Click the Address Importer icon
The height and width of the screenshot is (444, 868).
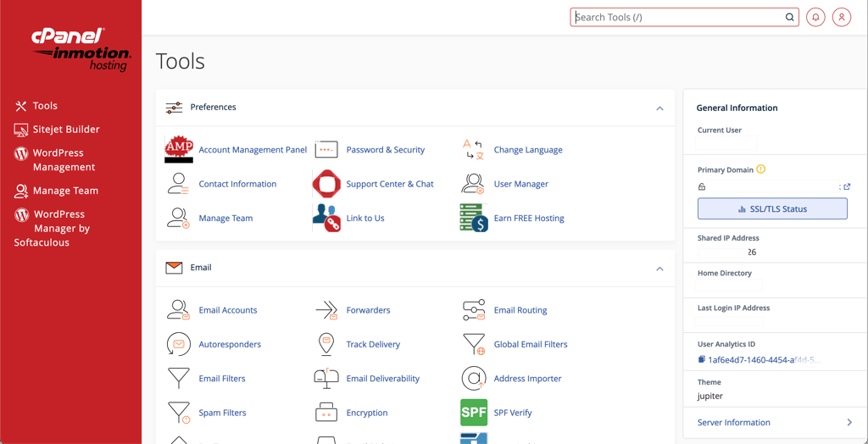tap(474, 379)
